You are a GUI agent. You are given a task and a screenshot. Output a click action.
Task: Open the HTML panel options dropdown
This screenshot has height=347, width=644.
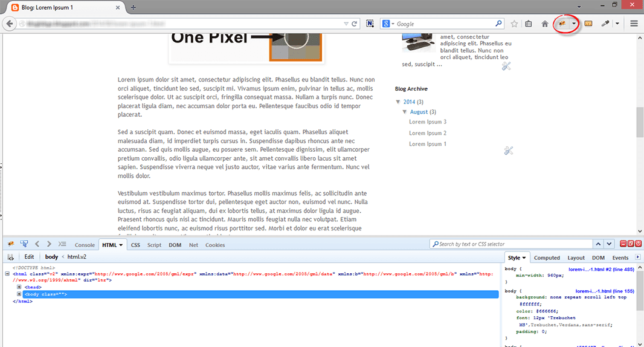coord(121,245)
